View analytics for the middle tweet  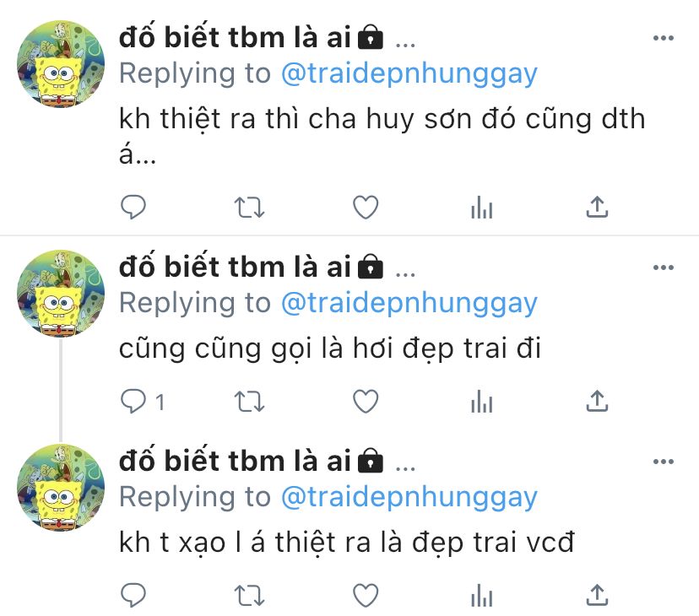[482, 401]
